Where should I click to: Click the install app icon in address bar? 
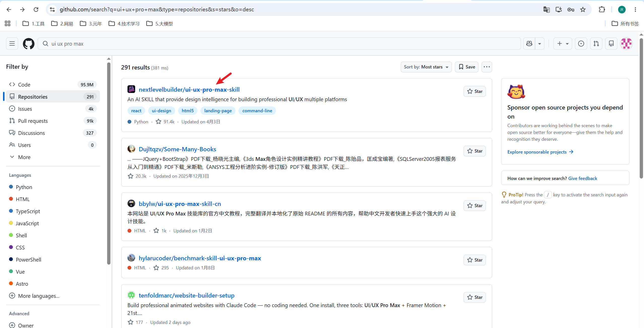pyautogui.click(x=559, y=10)
